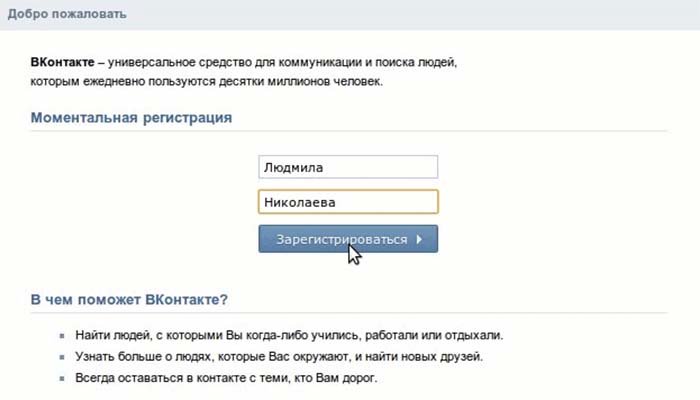Click the bullet icon beside Узнать больше
The height and width of the screenshot is (400, 700).
tap(62, 357)
